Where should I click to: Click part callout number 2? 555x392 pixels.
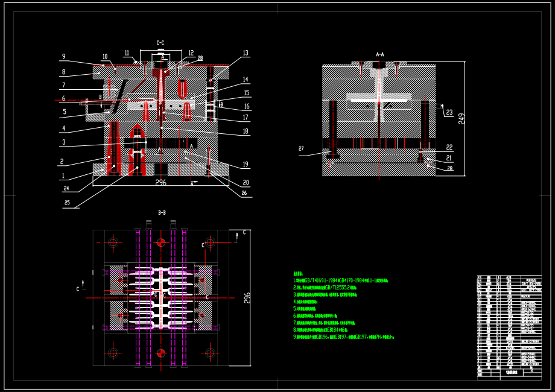click(62, 162)
